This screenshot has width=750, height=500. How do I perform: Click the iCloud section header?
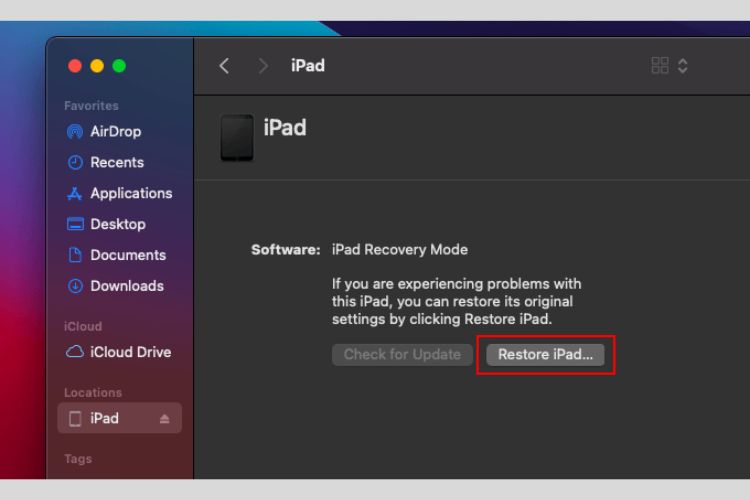pos(83,327)
